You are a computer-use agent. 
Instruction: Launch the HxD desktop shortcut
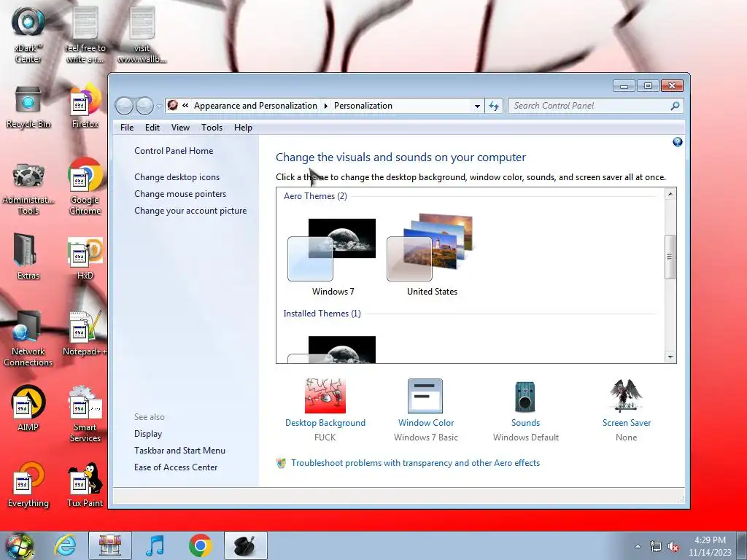click(85, 258)
